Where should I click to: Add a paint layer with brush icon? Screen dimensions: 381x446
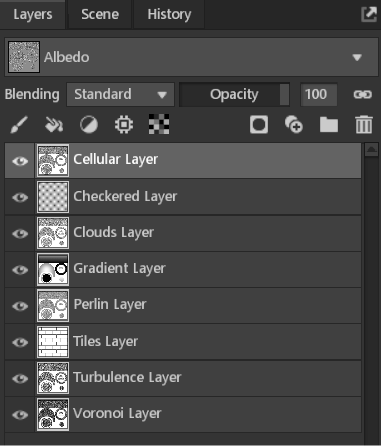[x=19, y=125]
